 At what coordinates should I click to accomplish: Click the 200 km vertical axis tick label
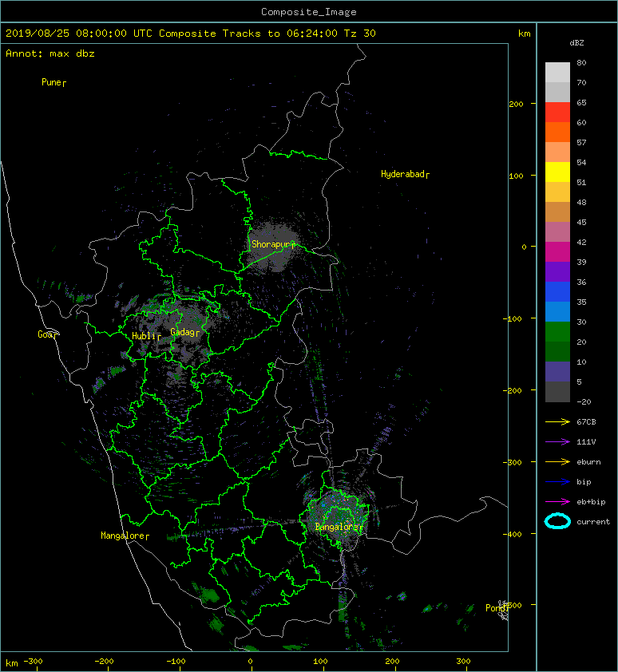pyautogui.click(x=516, y=104)
